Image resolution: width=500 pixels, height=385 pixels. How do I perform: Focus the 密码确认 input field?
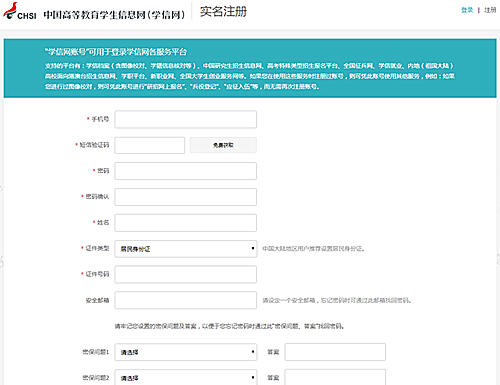186,197
